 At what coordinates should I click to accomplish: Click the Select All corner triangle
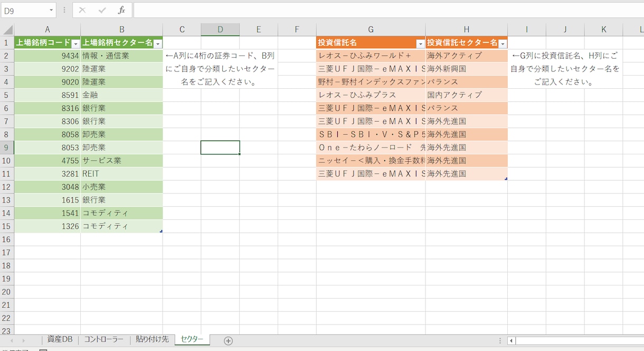point(7,30)
